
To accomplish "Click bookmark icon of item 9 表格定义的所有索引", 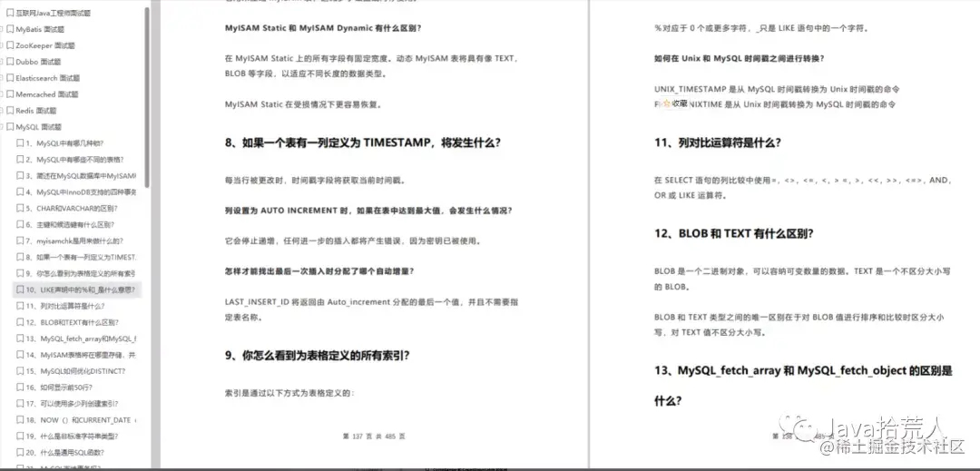I will pos(20,273).
